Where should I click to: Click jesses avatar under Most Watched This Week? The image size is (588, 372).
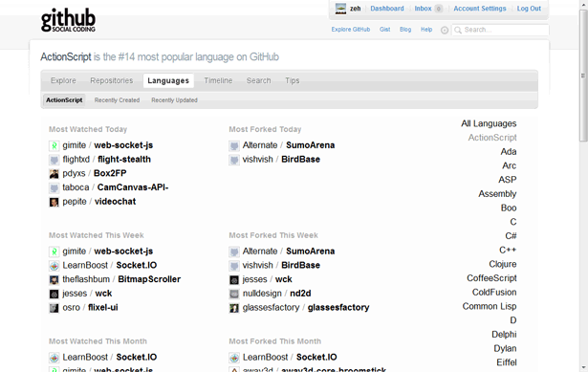click(54, 294)
